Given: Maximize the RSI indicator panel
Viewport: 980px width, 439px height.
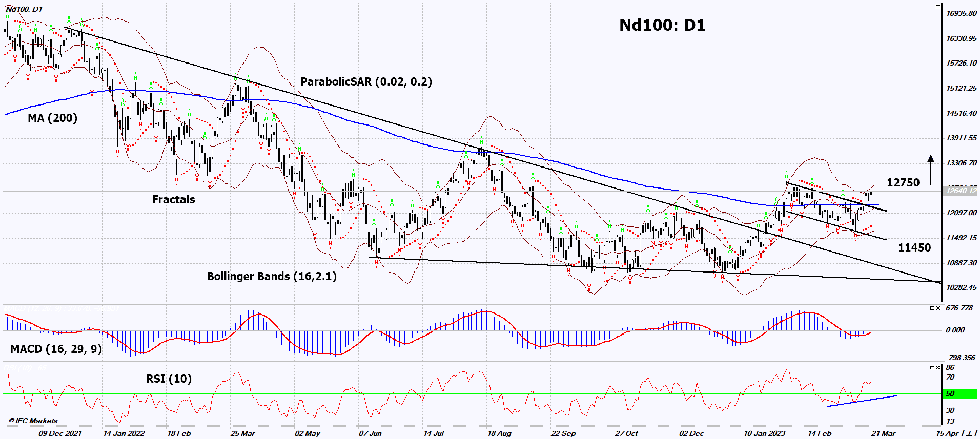Looking at the screenshot, I should click(932, 368).
